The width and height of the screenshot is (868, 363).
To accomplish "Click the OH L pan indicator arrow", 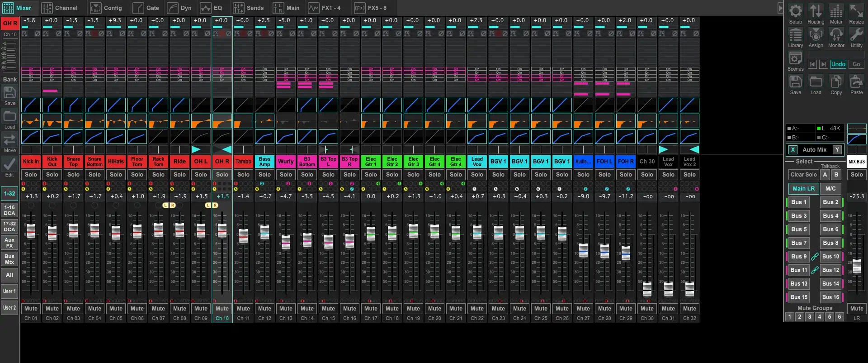I will coord(196,149).
